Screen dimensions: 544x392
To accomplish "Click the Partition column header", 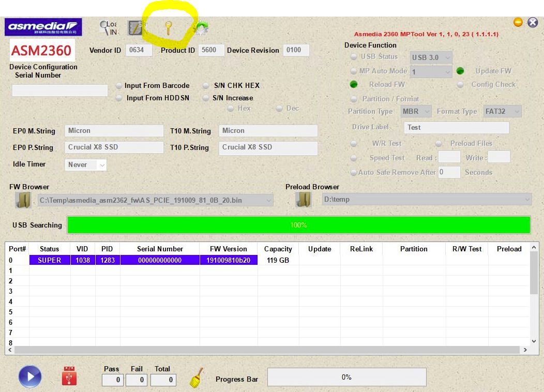I will (x=414, y=249).
